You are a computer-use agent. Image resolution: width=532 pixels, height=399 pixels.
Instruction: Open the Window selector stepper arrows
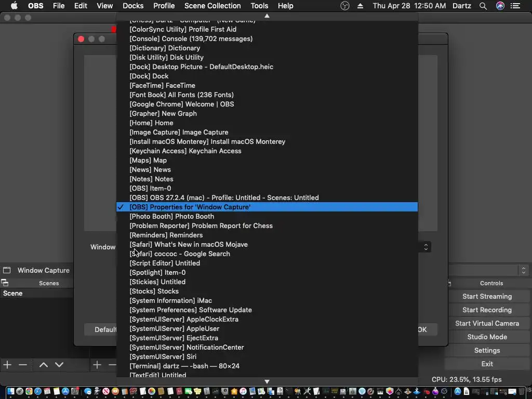(x=426, y=247)
